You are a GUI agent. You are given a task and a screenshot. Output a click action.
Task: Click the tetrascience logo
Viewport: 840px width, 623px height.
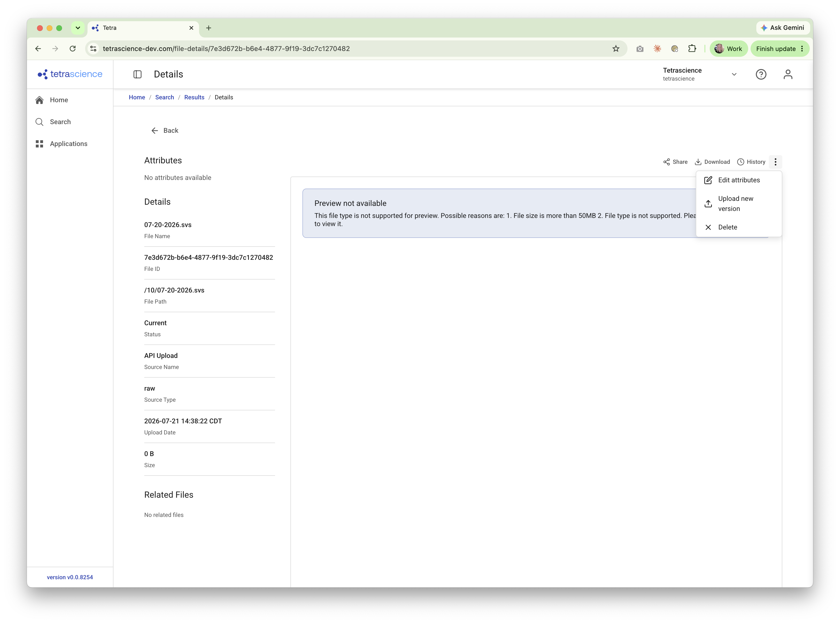click(x=70, y=74)
